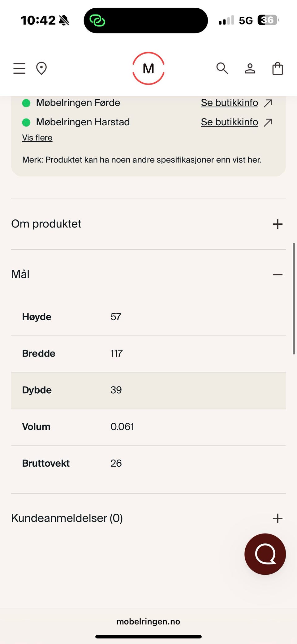
Task: Expand Kundeanmeldelser reviews section
Action: (277, 518)
